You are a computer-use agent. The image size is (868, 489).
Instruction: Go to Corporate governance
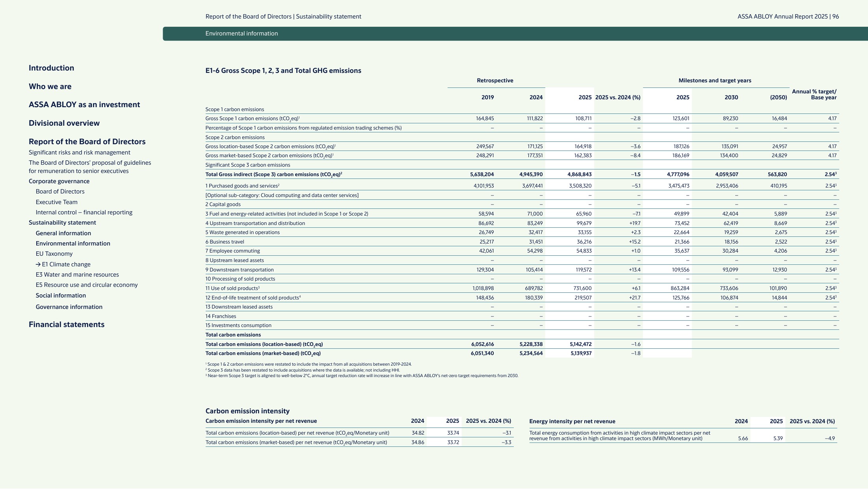(59, 181)
